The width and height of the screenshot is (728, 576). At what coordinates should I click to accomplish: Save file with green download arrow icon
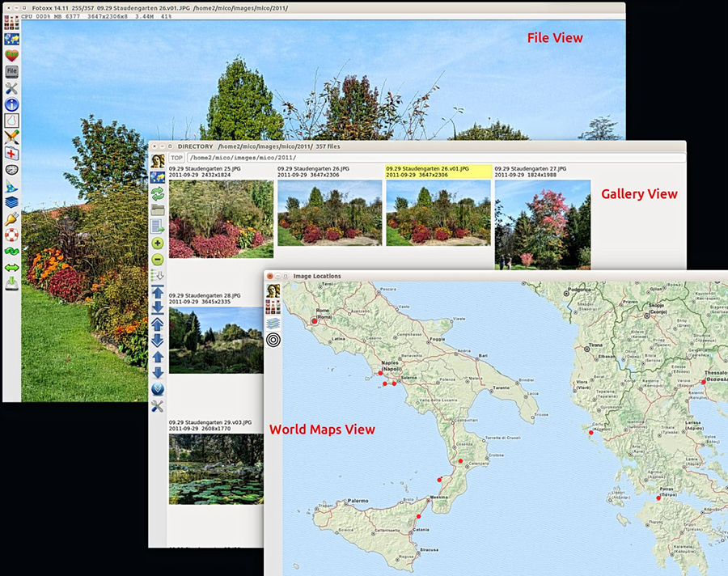(x=11, y=283)
